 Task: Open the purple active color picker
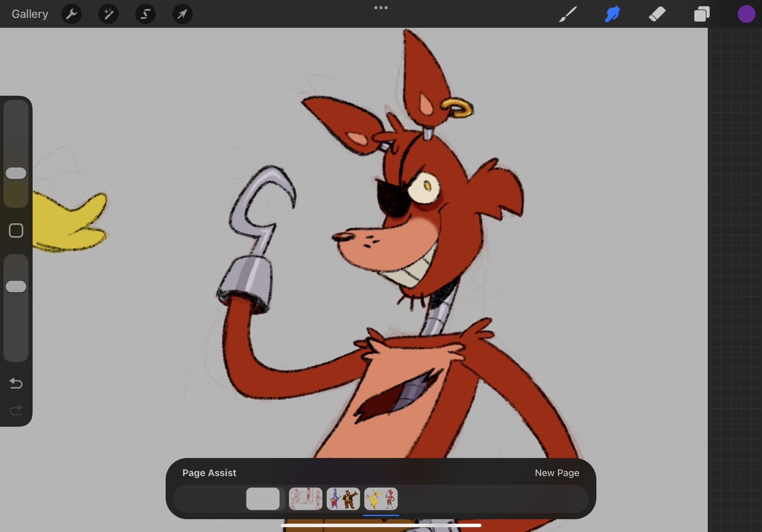pos(746,14)
